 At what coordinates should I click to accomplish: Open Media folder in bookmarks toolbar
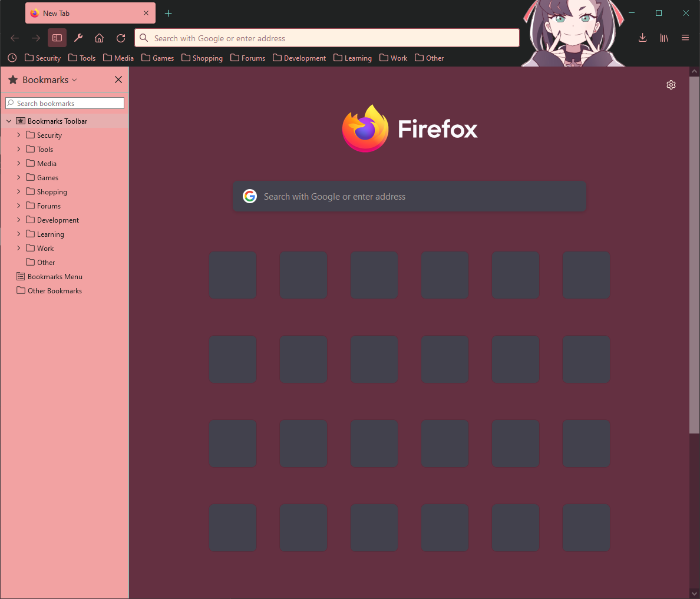pos(118,58)
